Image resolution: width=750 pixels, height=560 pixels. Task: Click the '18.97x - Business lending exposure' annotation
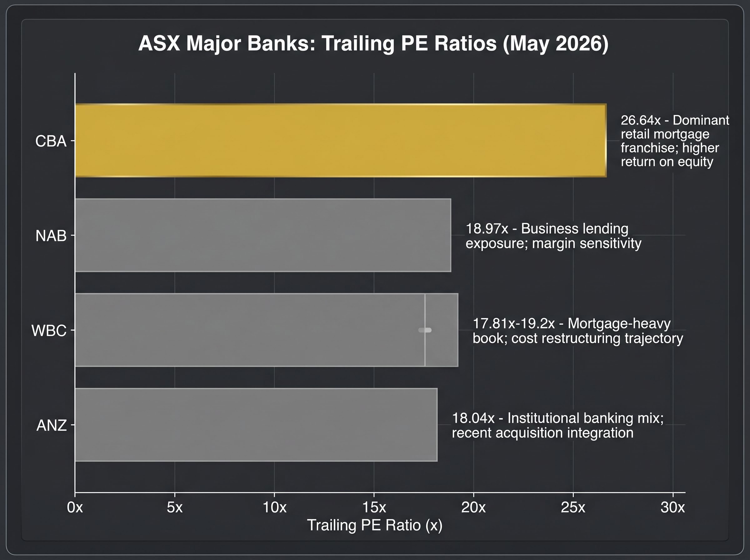point(553,236)
